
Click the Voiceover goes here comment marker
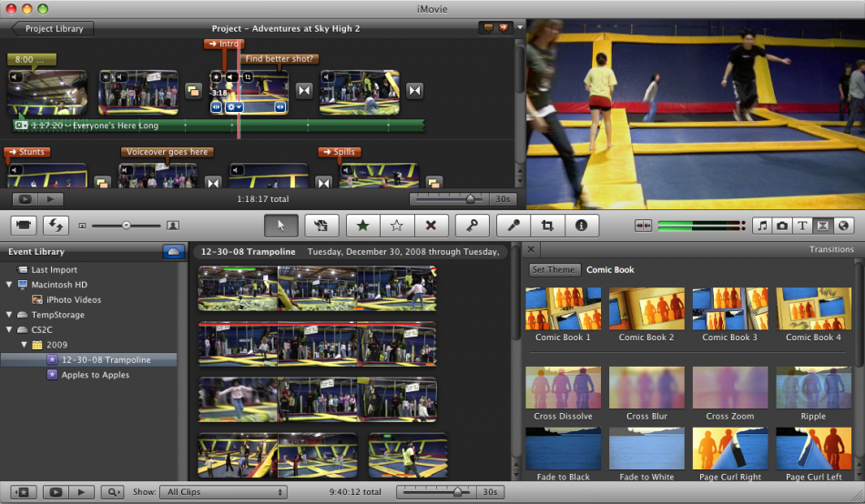[x=167, y=152]
